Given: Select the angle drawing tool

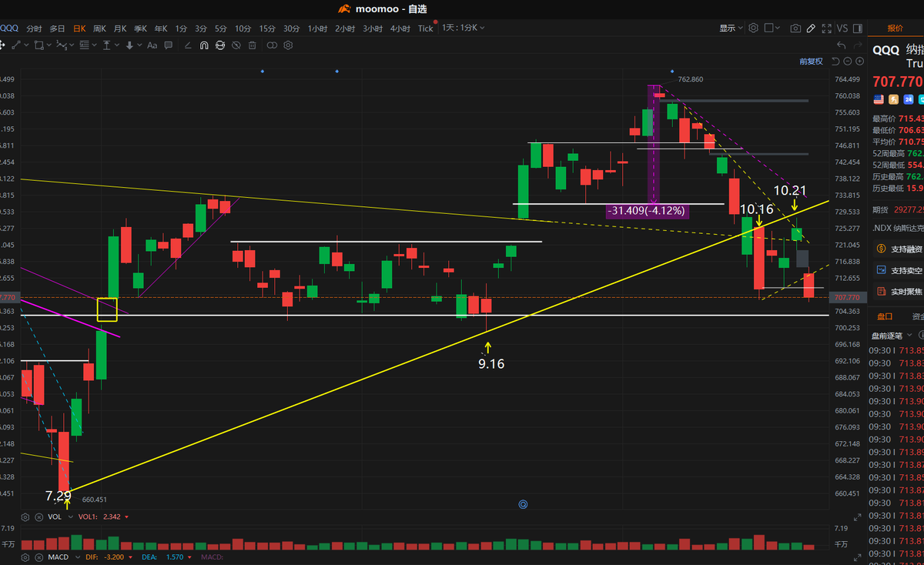Looking at the screenshot, I should (x=188, y=45).
